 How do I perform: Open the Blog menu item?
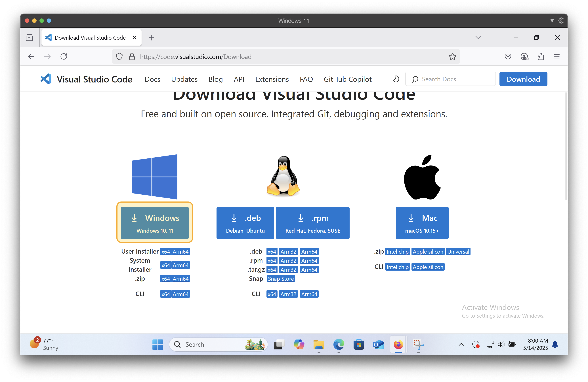[x=215, y=79]
